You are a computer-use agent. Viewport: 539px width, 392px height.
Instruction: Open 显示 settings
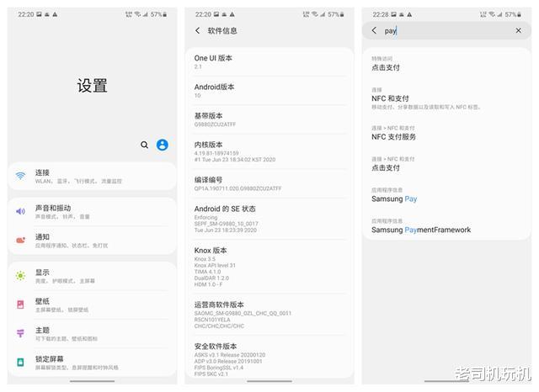(x=92, y=276)
